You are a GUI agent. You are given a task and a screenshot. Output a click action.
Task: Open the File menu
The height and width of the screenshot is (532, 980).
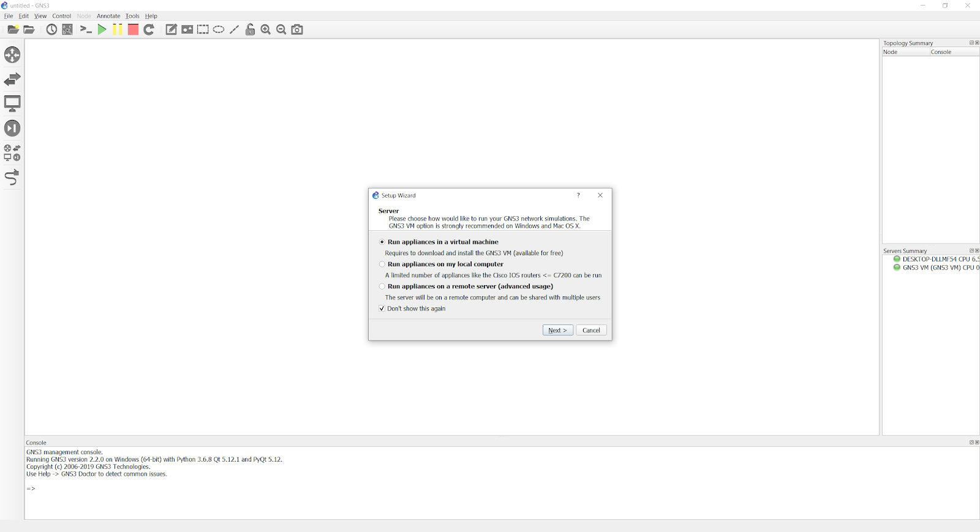(x=9, y=16)
